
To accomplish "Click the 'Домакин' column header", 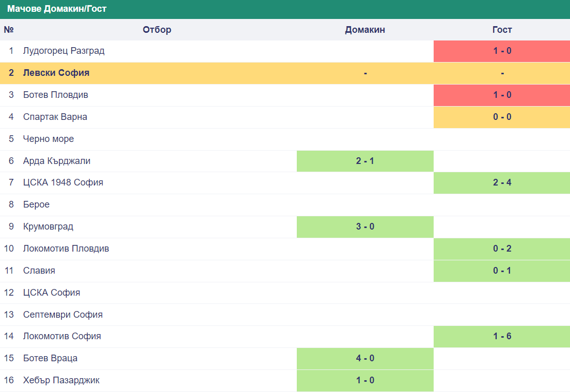I will (x=365, y=30).
